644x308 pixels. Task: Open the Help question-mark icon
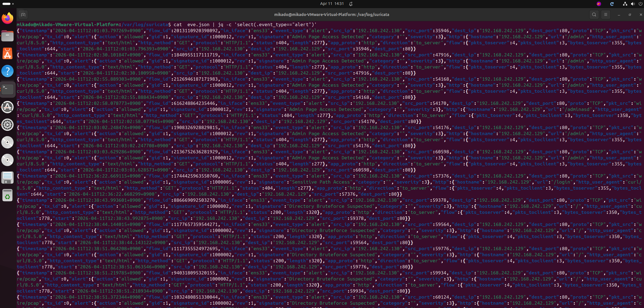[7, 71]
